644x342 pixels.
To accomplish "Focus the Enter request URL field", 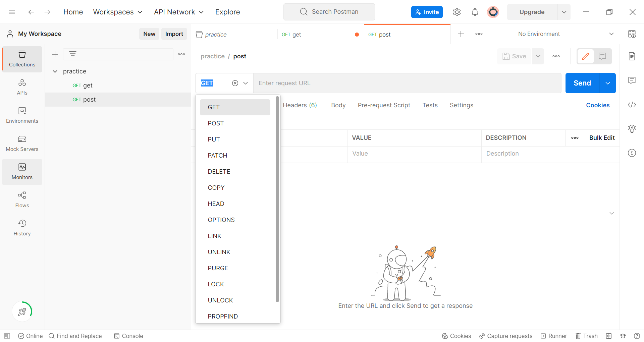I will click(407, 83).
